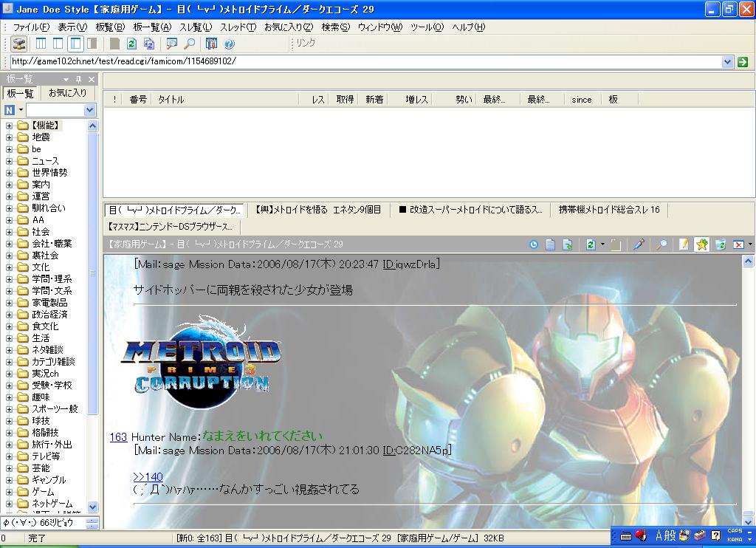The height and width of the screenshot is (548, 756).
Task: Open the 板一覧 panel header dropdown arrow
Action: pos(66,79)
